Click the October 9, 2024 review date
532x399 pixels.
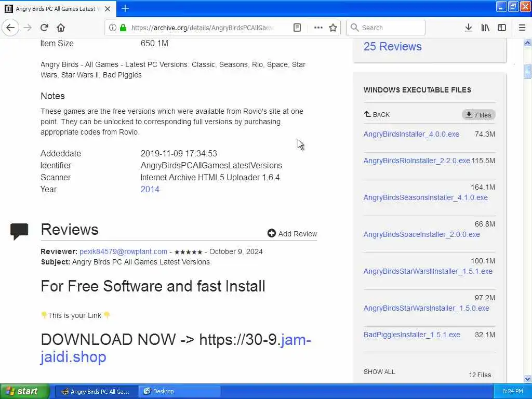(x=236, y=251)
